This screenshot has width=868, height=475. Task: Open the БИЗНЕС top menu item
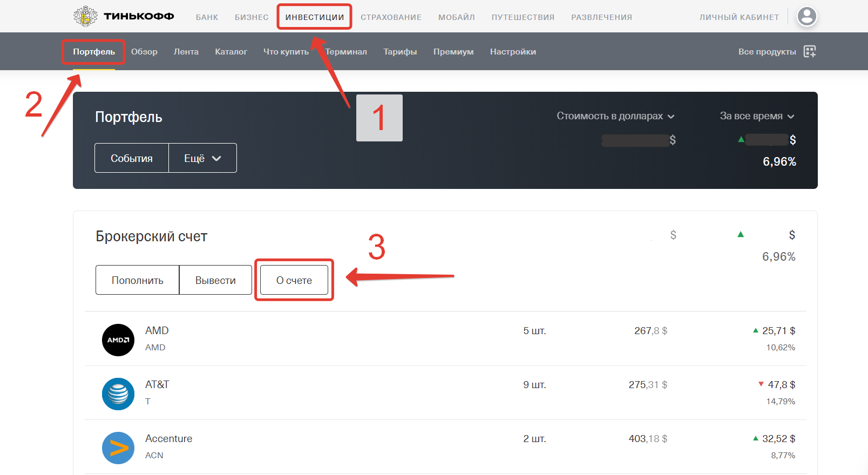252,17
